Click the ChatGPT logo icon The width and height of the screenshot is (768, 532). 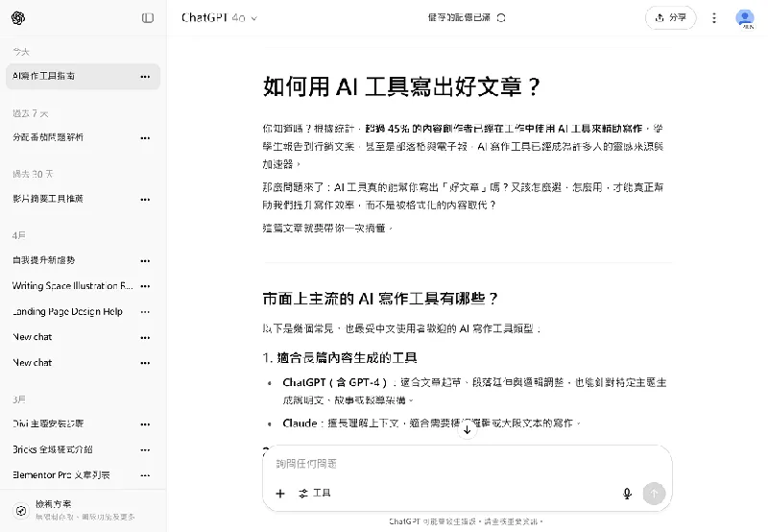18,18
